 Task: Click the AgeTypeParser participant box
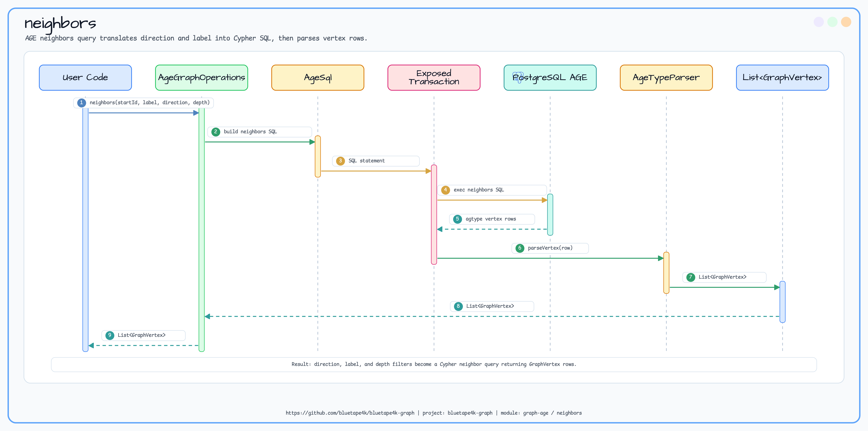point(666,78)
